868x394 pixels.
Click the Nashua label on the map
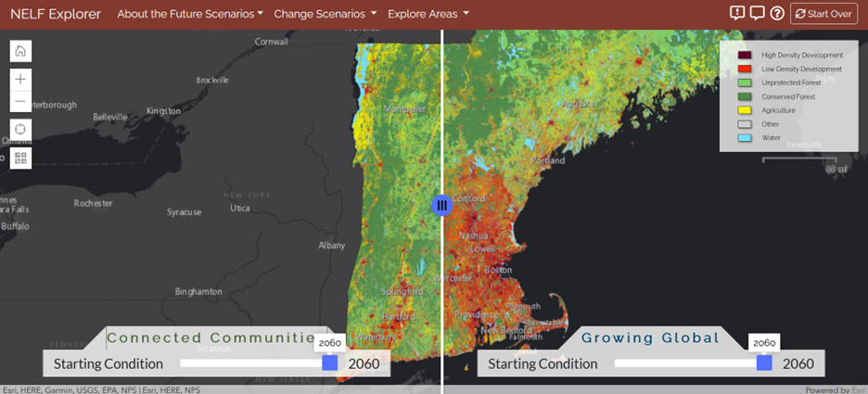(x=473, y=235)
